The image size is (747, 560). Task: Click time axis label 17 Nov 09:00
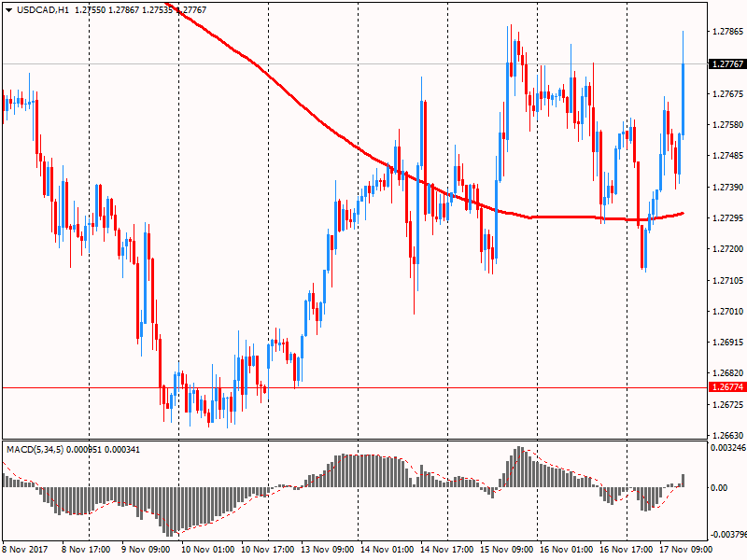point(686,549)
